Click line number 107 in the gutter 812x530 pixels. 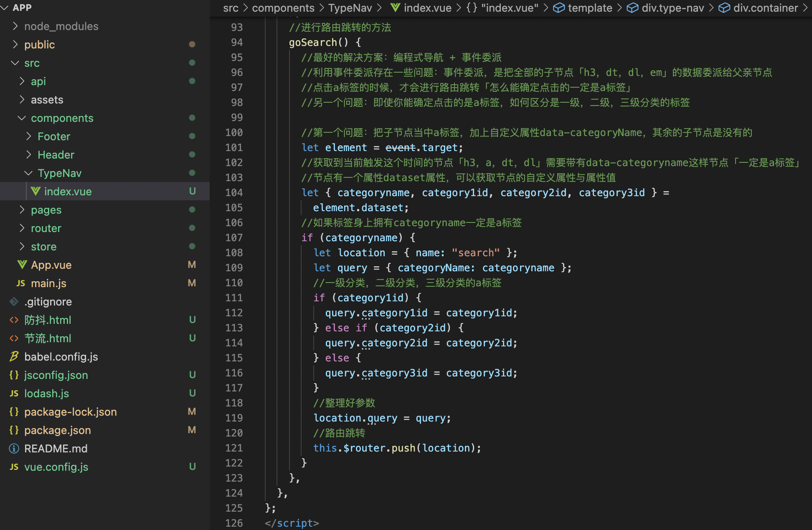[233, 238]
